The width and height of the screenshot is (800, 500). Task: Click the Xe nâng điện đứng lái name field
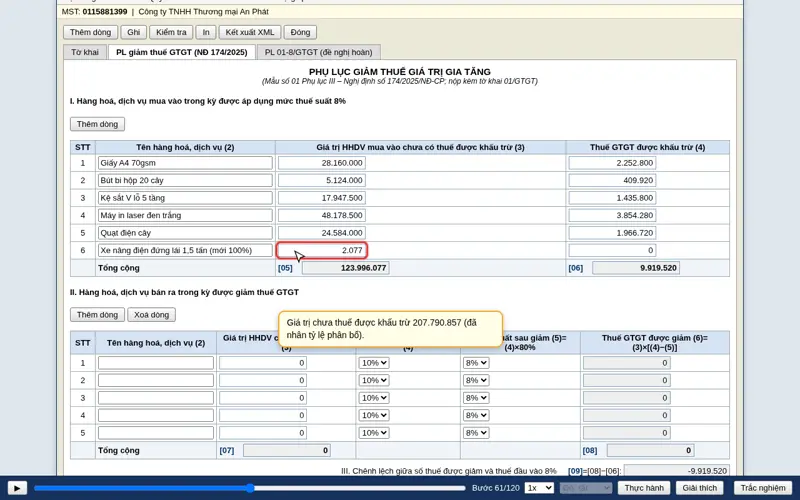coord(185,251)
